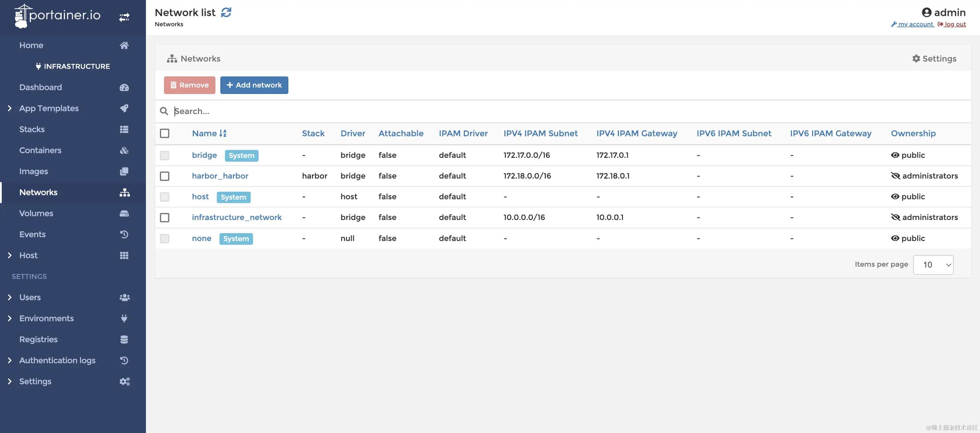
Task: Click the Home house icon in sidebar
Action: [124, 45]
